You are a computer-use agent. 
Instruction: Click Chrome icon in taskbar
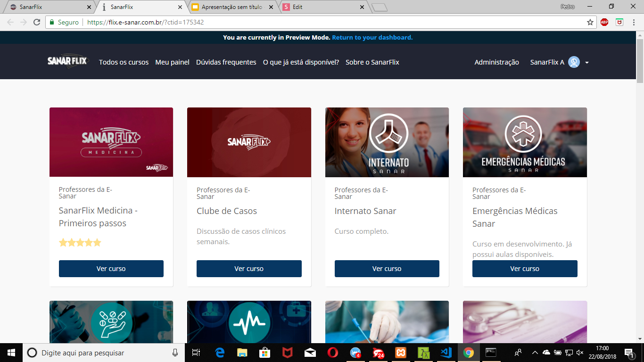468,353
